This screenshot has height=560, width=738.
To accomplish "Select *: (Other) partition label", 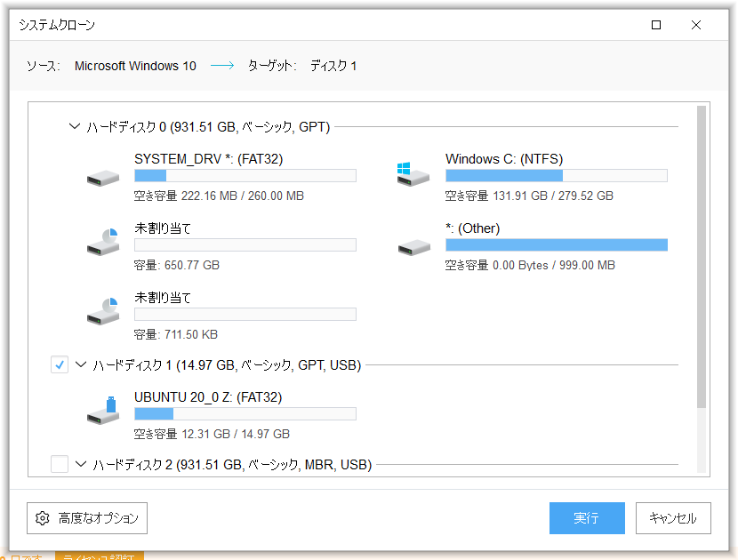I will click(x=472, y=228).
